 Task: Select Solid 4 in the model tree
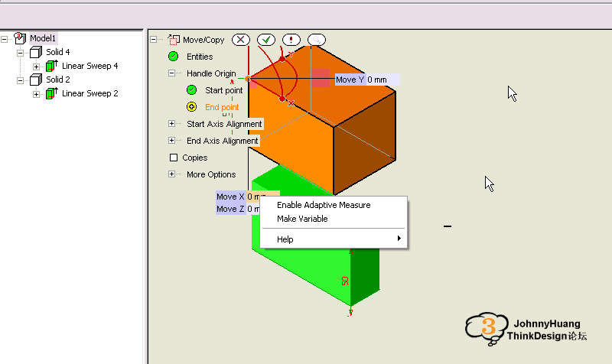click(x=58, y=52)
